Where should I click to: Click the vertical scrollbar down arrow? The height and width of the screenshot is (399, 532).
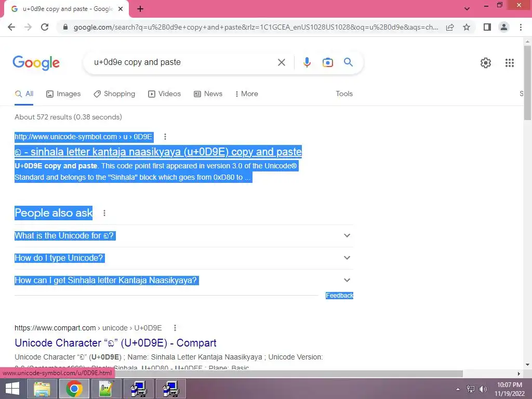pyautogui.click(x=527, y=365)
